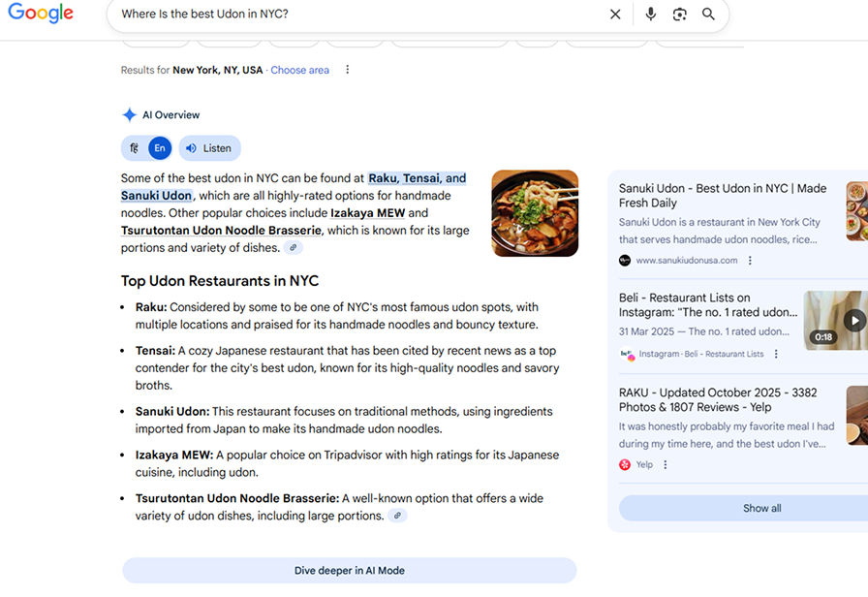Play the Beli Instagram video
Screen dimensions: 868x597
click(853, 320)
